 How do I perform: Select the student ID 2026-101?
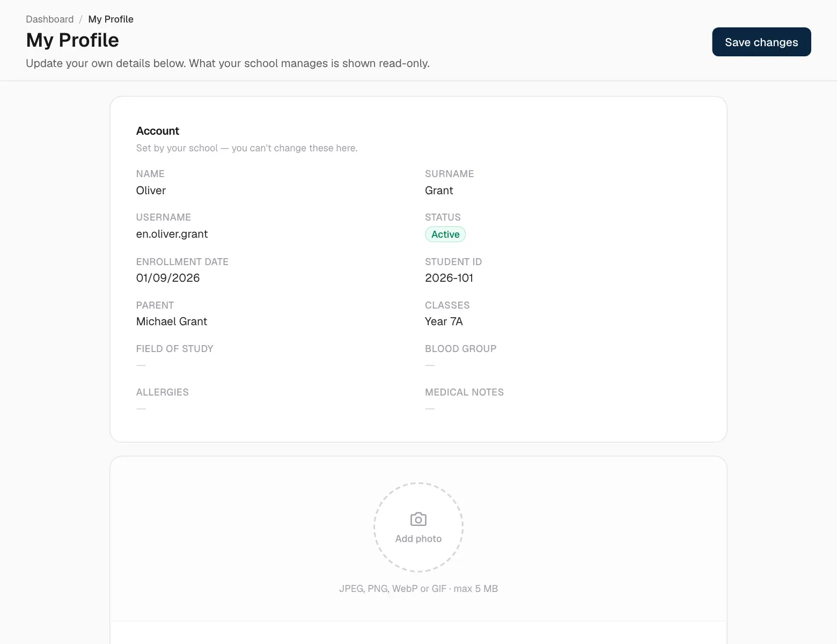point(449,278)
